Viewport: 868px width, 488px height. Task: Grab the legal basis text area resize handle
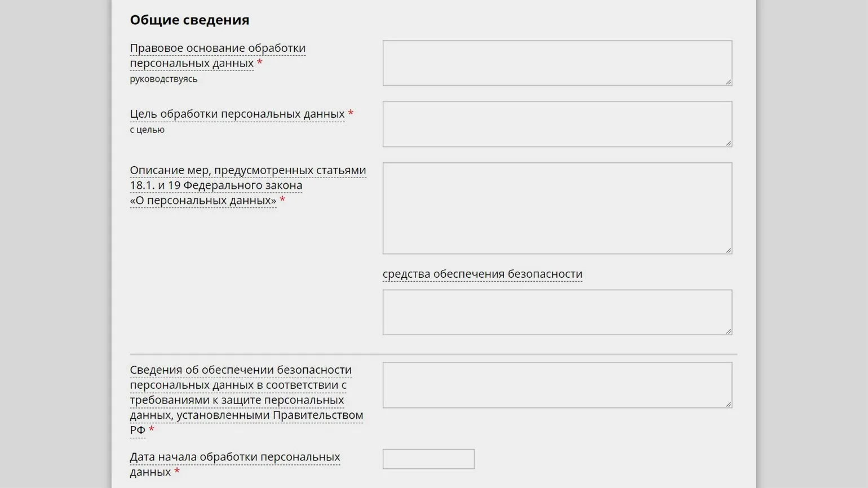(728, 82)
